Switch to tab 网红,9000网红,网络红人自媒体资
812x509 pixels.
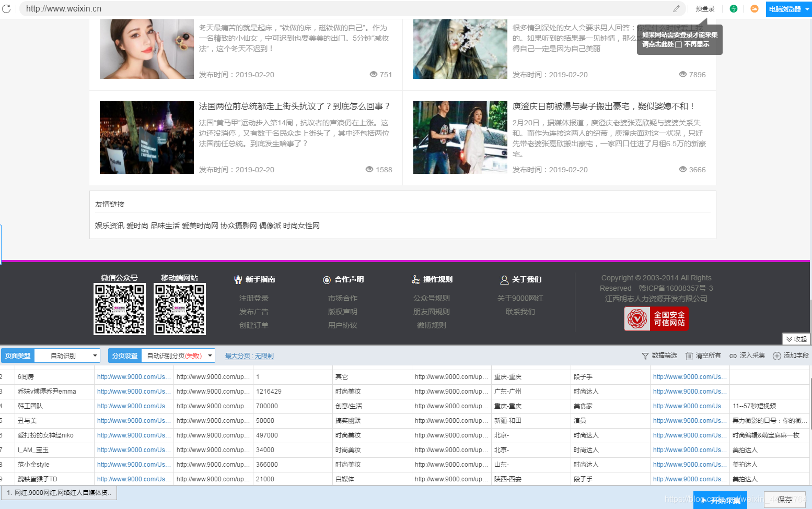point(59,492)
